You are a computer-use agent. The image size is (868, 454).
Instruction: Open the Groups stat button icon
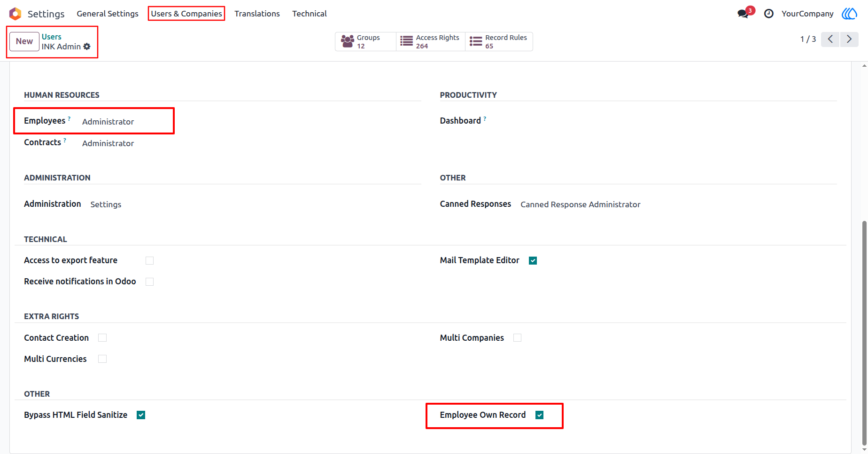click(348, 41)
